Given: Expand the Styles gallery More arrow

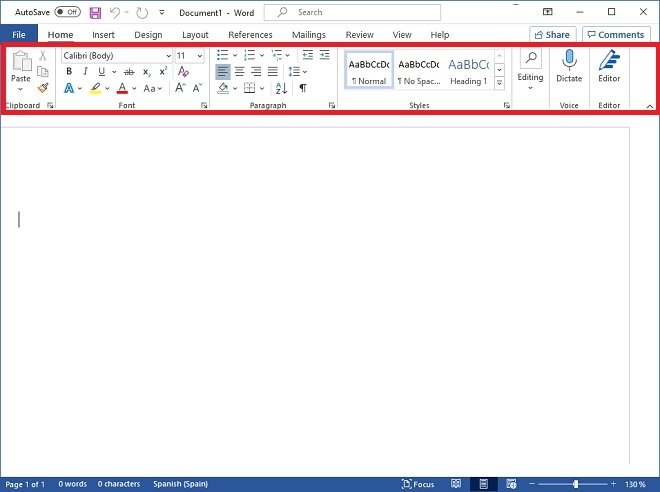Looking at the screenshot, I should [x=500, y=83].
